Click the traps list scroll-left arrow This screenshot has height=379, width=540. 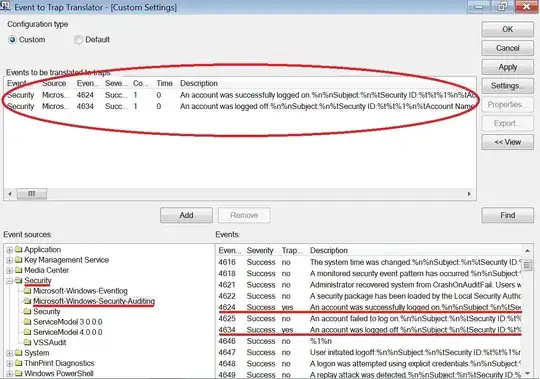pos(10,194)
